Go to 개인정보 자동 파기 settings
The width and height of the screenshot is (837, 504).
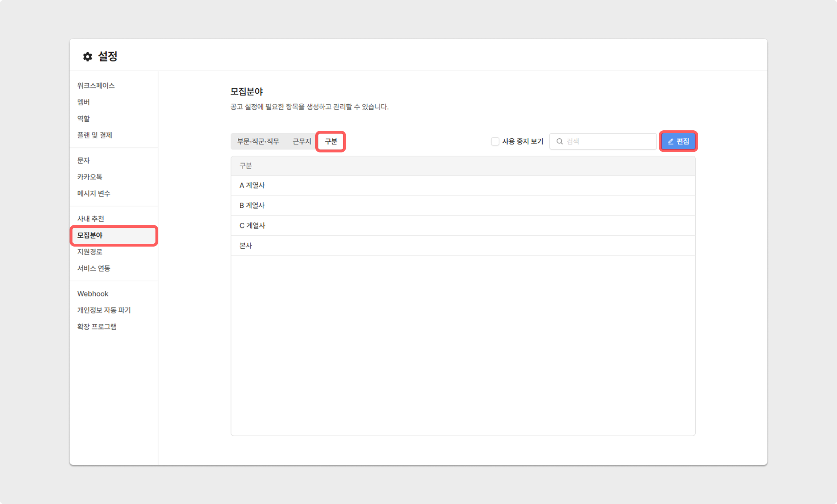pyautogui.click(x=104, y=310)
